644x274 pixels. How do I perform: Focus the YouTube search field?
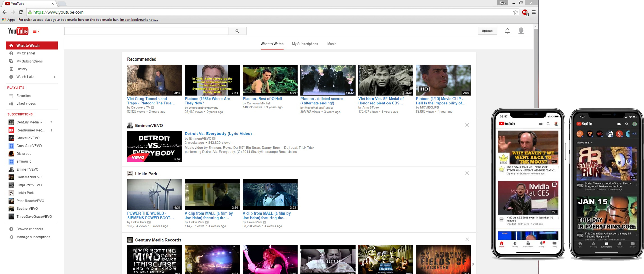[146, 31]
